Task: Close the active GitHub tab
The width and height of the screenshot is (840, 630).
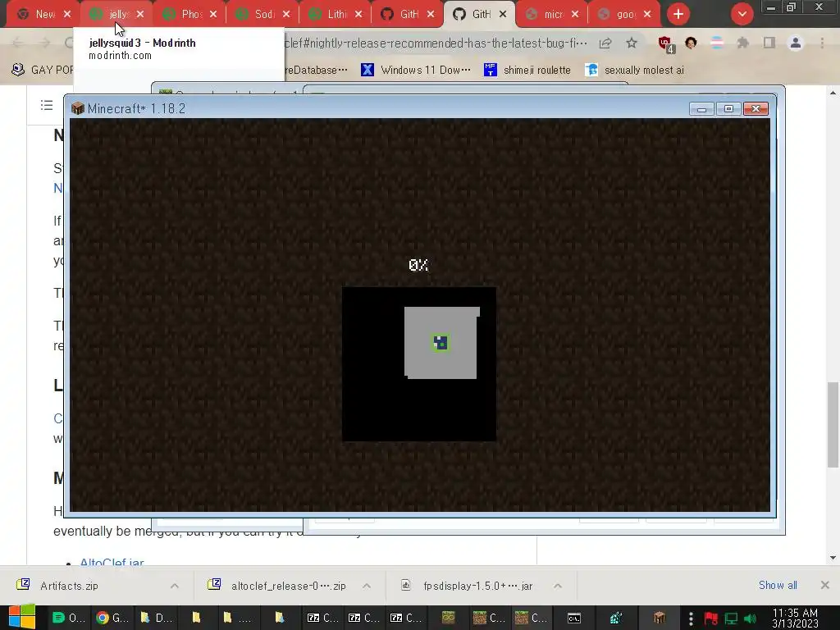Action: pyautogui.click(x=503, y=14)
